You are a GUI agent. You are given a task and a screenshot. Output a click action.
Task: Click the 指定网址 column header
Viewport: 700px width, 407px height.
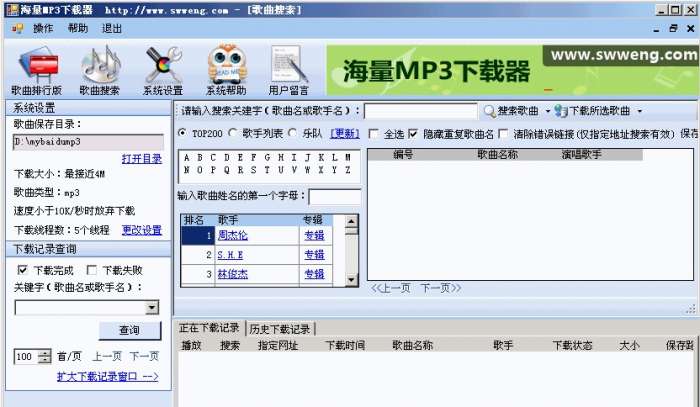point(278,345)
